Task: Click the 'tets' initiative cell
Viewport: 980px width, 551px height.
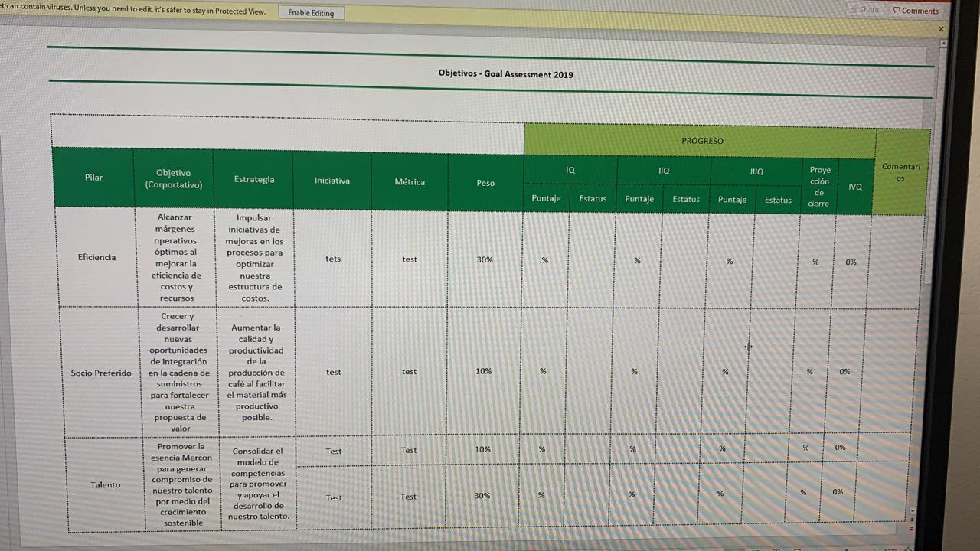Action: (333, 259)
